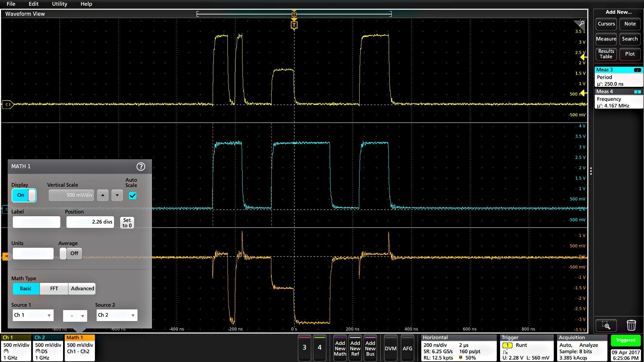The width and height of the screenshot is (644, 362).
Task: Toggle the Math 1 Display switch off
Action: pos(24,195)
